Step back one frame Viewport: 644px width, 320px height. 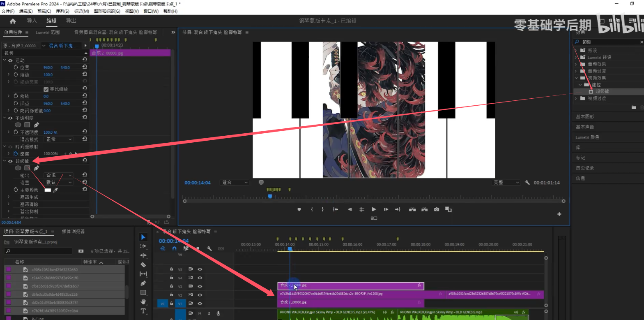350,209
